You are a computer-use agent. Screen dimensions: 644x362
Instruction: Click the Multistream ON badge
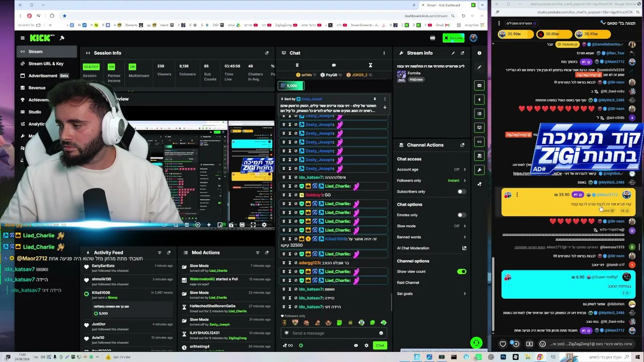click(132, 66)
